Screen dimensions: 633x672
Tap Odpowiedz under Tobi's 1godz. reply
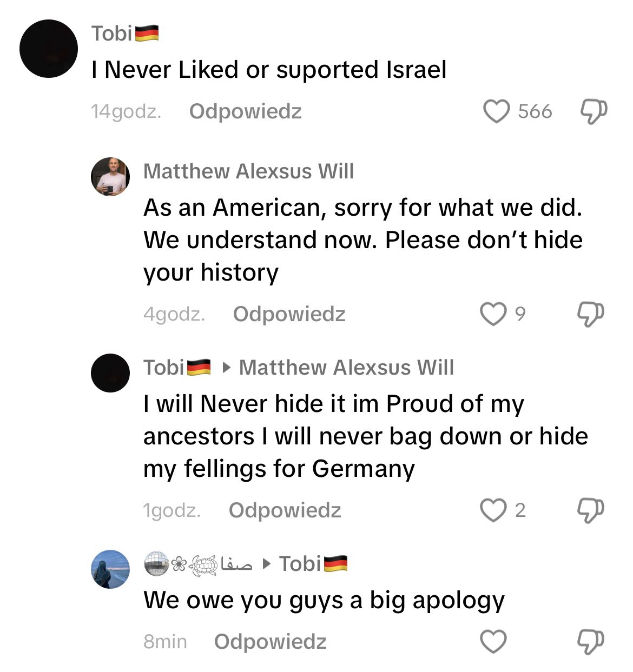tap(285, 510)
